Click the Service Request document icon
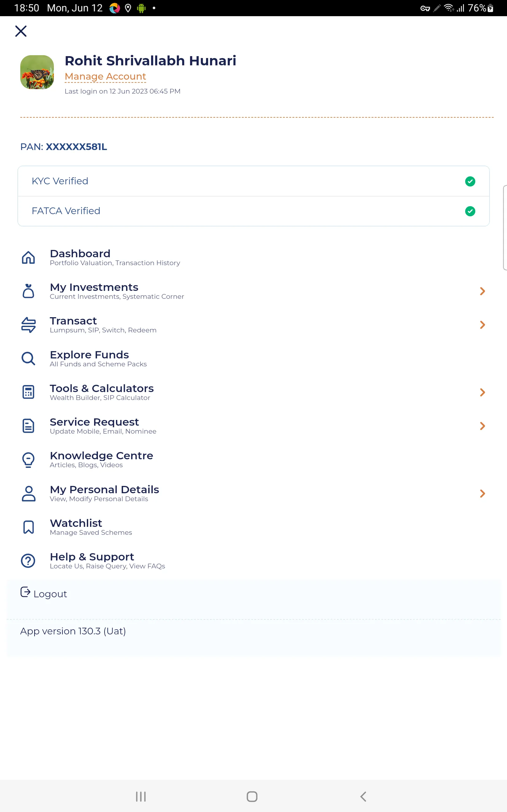The width and height of the screenshot is (507, 812). [x=28, y=426]
